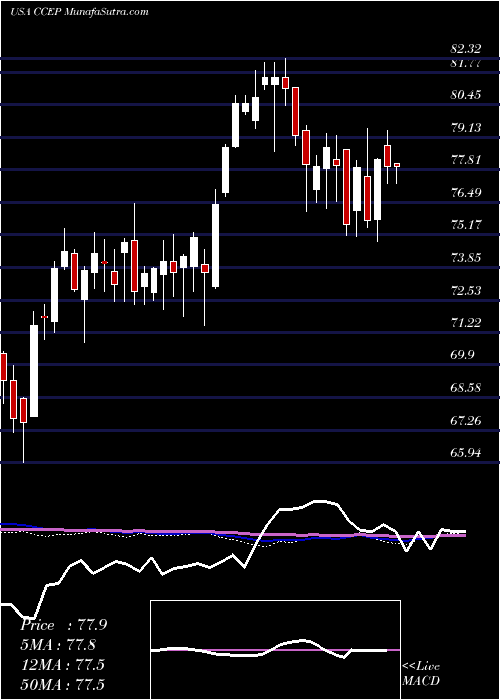Click the '<<Live MACD' label
This screenshot has height=700, width=500.
tap(421, 673)
